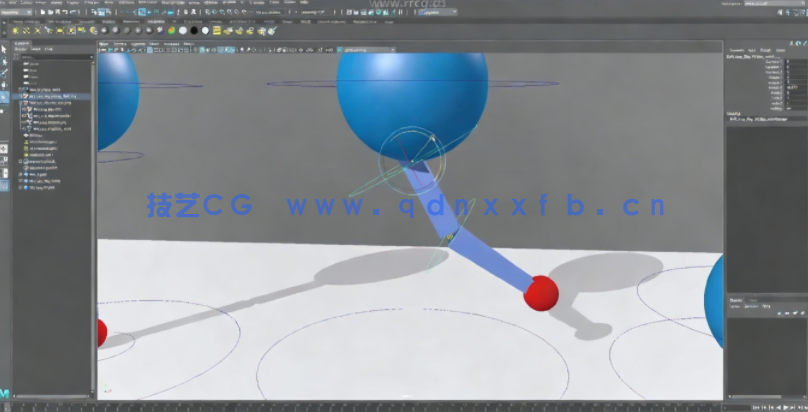808x412 pixels.
Task: Click the Save scene icon
Action: point(58,12)
